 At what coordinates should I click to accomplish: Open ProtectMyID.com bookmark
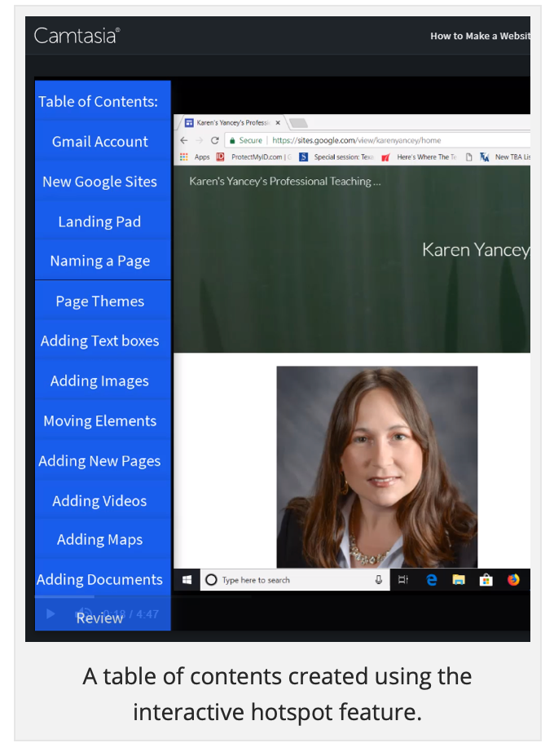tap(254, 156)
